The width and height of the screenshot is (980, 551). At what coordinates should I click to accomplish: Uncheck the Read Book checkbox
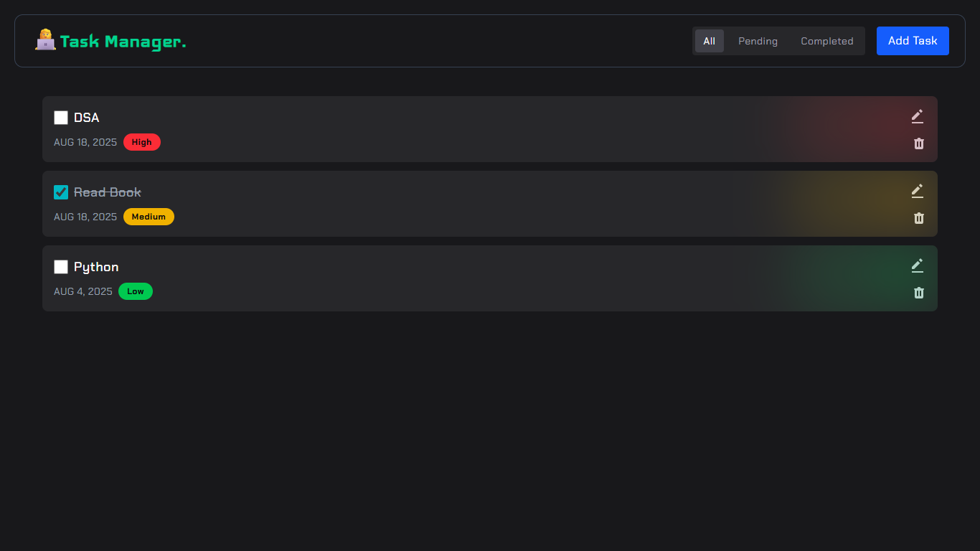pos(61,192)
